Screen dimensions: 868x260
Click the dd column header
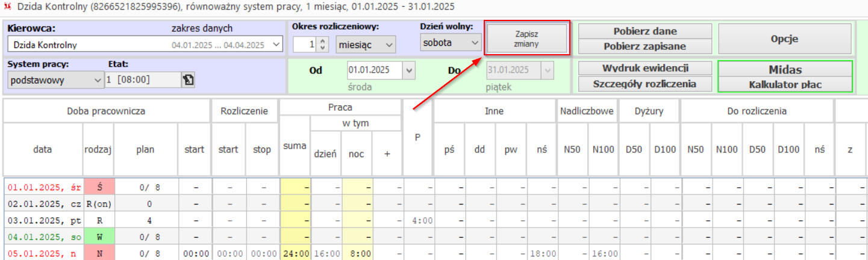point(480,149)
